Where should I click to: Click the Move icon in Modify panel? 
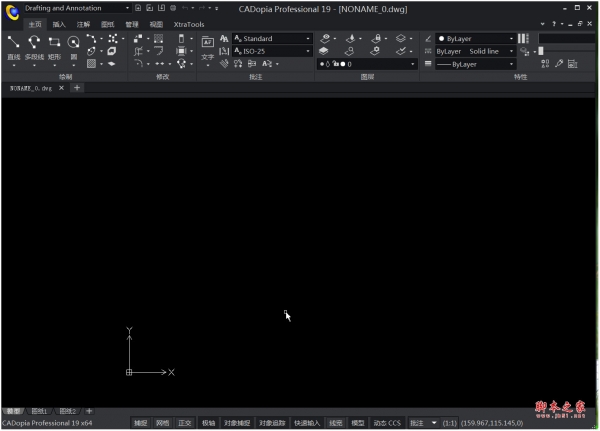tap(138, 38)
